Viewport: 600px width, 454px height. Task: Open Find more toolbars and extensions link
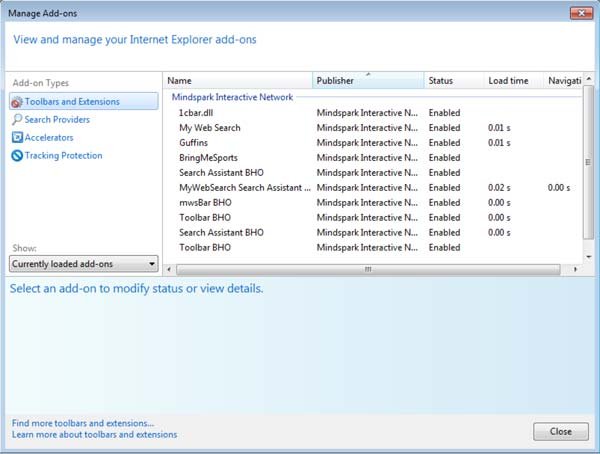(83, 423)
